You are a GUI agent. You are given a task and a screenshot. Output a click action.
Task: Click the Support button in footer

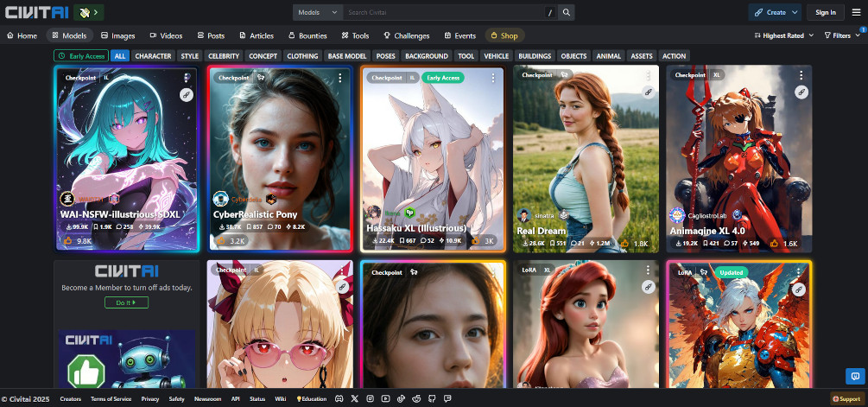pos(846,398)
